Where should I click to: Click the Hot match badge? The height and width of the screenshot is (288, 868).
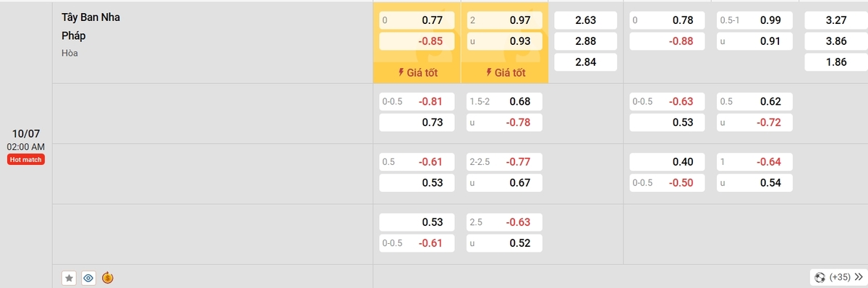pyautogui.click(x=26, y=160)
